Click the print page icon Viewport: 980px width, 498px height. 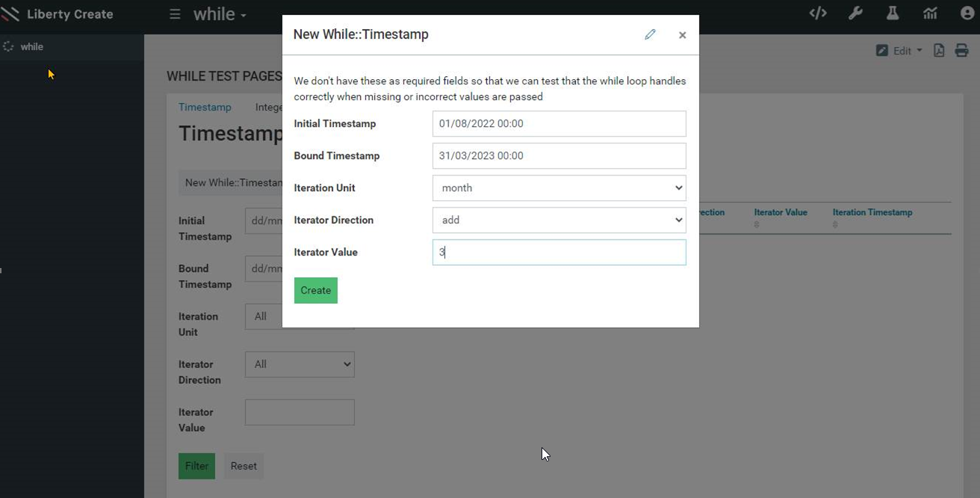point(962,51)
